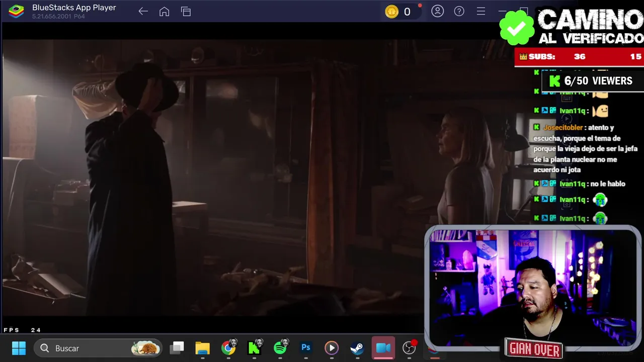644x362 pixels.
Task: Switch to the highlighted video camera app
Action: (x=383, y=348)
